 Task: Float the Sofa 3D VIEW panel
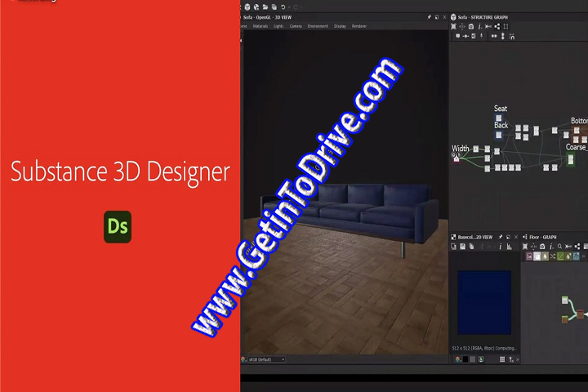(437, 17)
